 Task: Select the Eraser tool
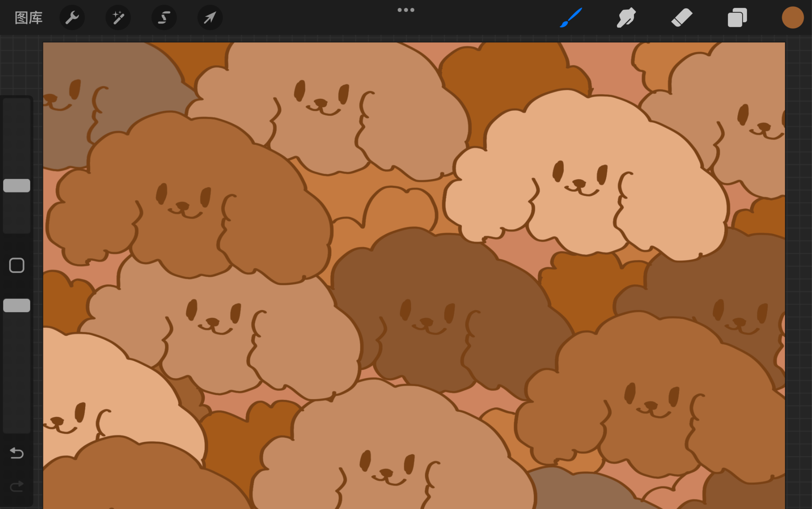[x=682, y=18]
